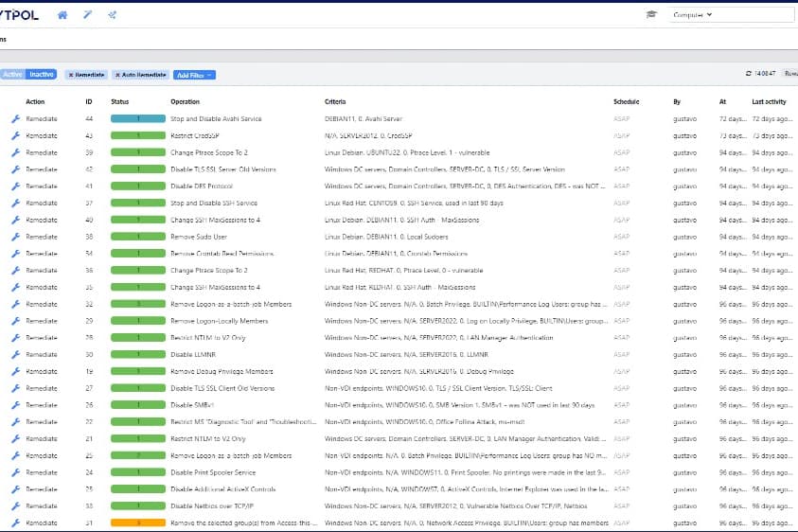Select the 'Disable DES Protocol' operation text
Screen dimensions: 798x532
point(202,186)
